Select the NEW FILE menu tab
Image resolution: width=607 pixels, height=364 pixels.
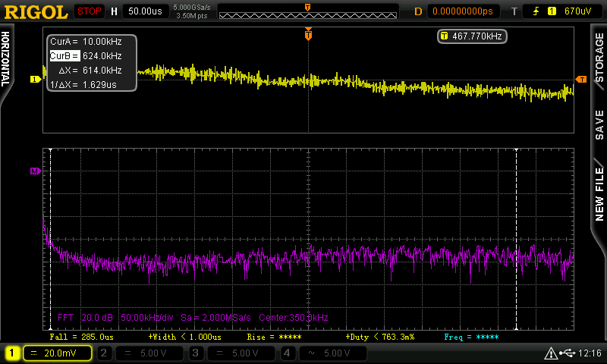click(x=599, y=194)
